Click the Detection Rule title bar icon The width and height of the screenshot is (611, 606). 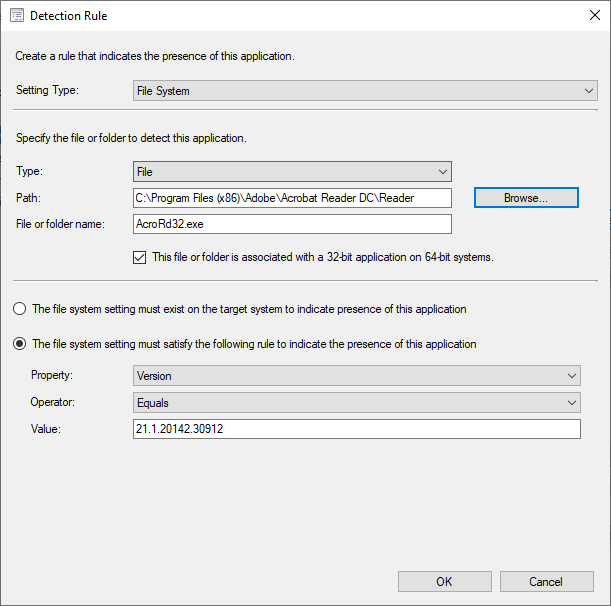(16, 16)
